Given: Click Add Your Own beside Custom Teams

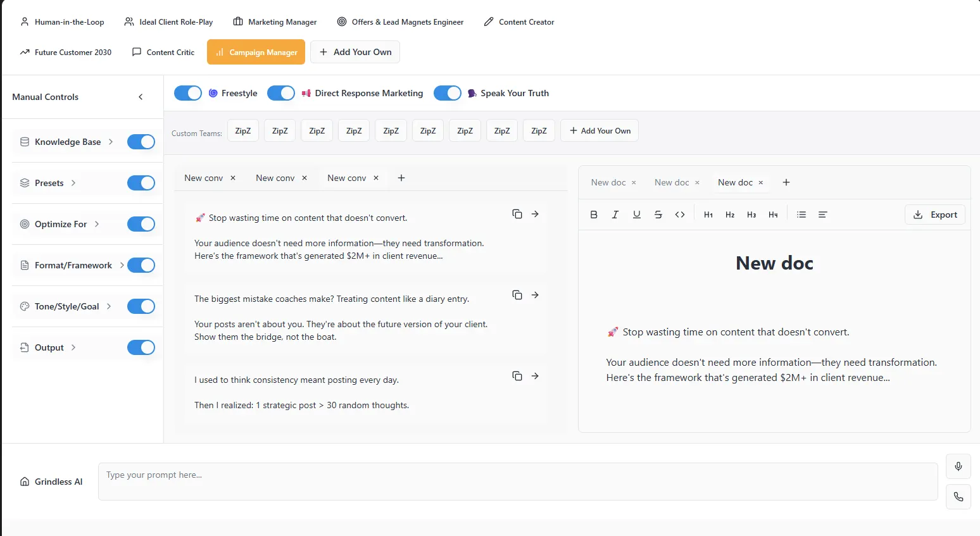Looking at the screenshot, I should point(600,131).
